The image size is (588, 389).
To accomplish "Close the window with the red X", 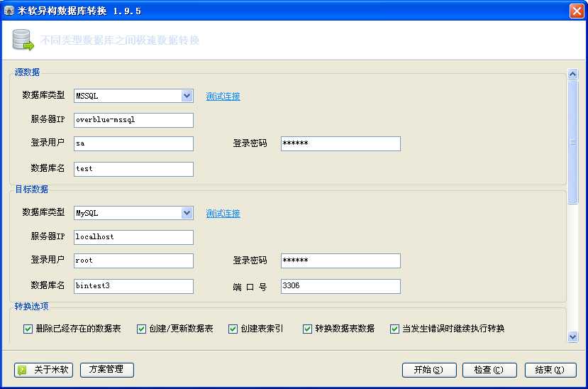I will pyautogui.click(x=577, y=11).
